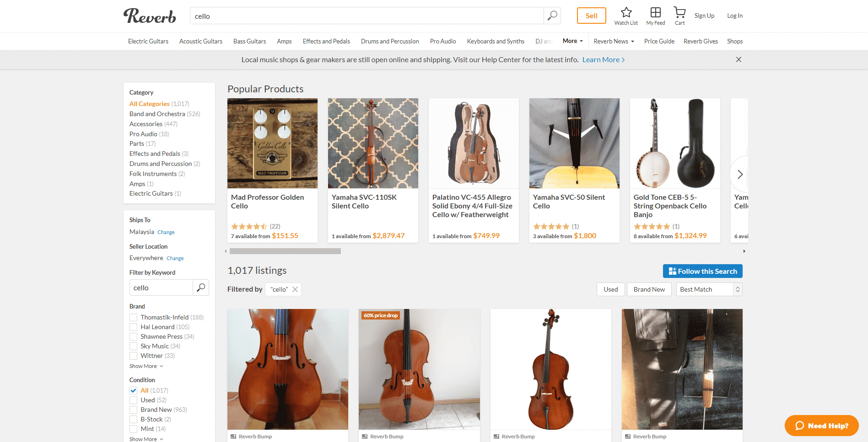The image size is (868, 442).
Task: Expand Show More under Brand
Action: coord(146,366)
